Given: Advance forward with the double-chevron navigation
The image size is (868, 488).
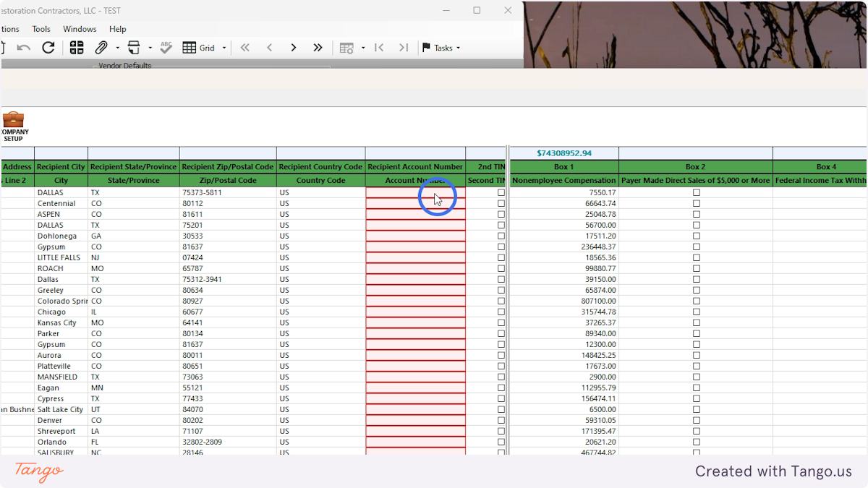Looking at the screenshot, I should pos(318,48).
